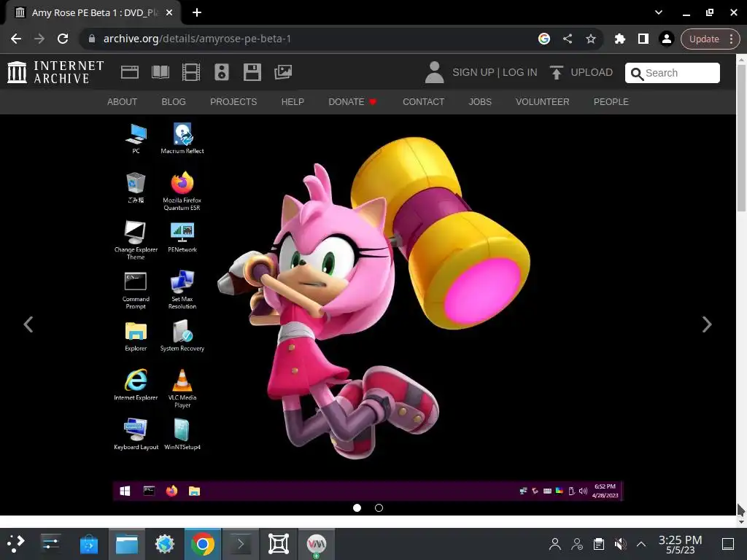Open the Web (Wayback) media icon
747x560 pixels.
[130, 72]
